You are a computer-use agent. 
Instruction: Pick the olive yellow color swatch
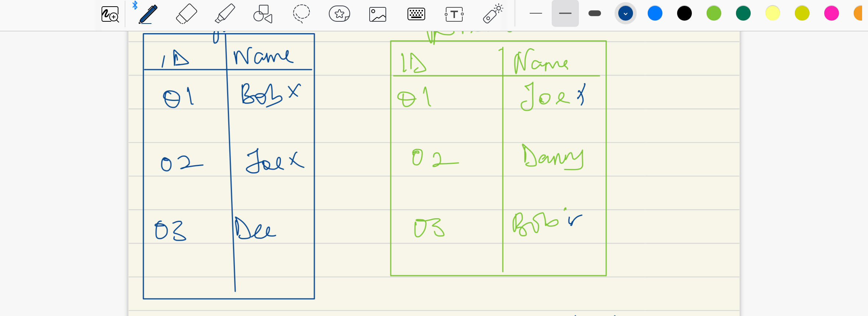(802, 13)
